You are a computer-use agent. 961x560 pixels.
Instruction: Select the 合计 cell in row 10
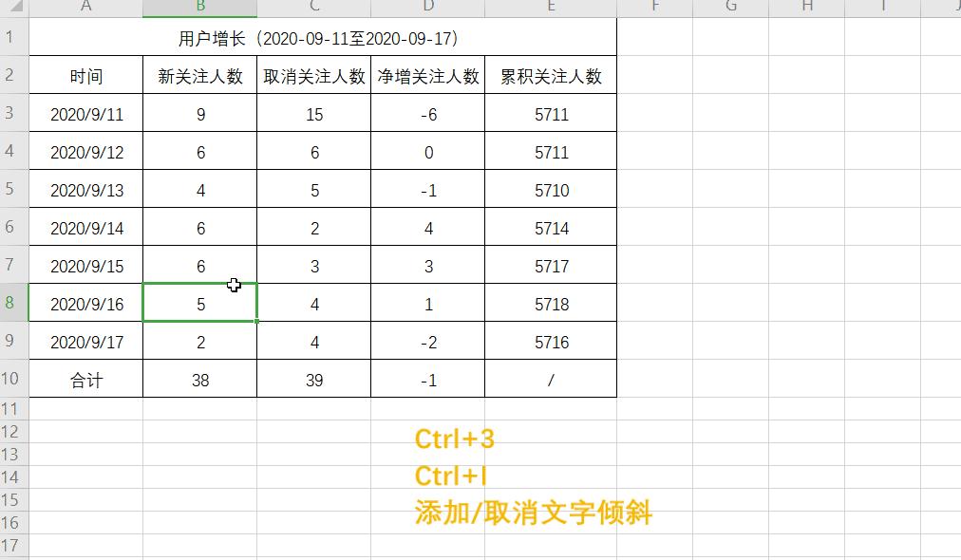85,380
